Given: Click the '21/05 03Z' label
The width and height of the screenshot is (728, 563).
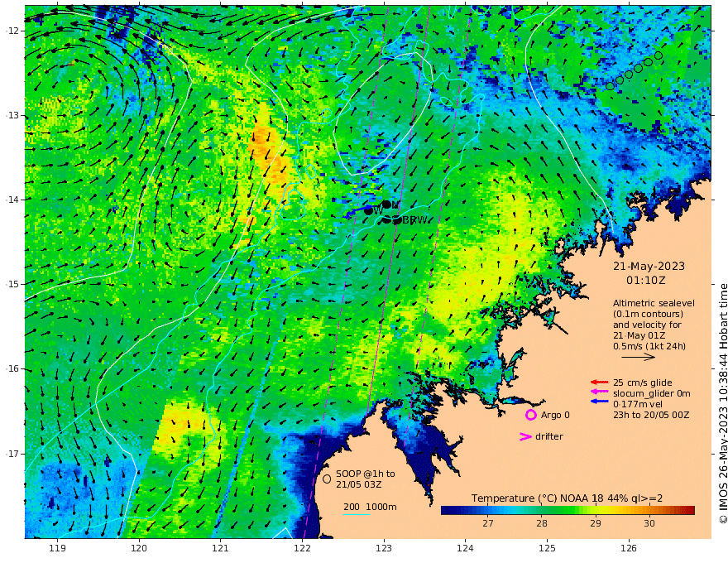Looking at the screenshot, I should tap(359, 484).
